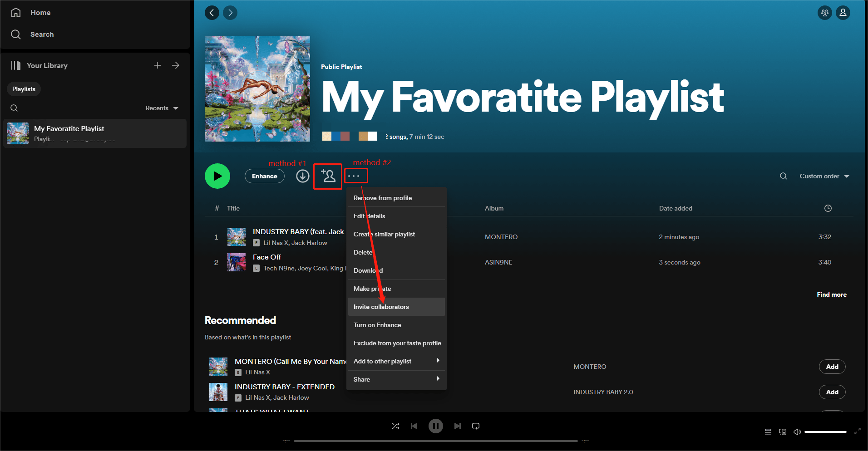Click the playlist cover art image
The width and height of the screenshot is (868, 451).
click(x=257, y=89)
